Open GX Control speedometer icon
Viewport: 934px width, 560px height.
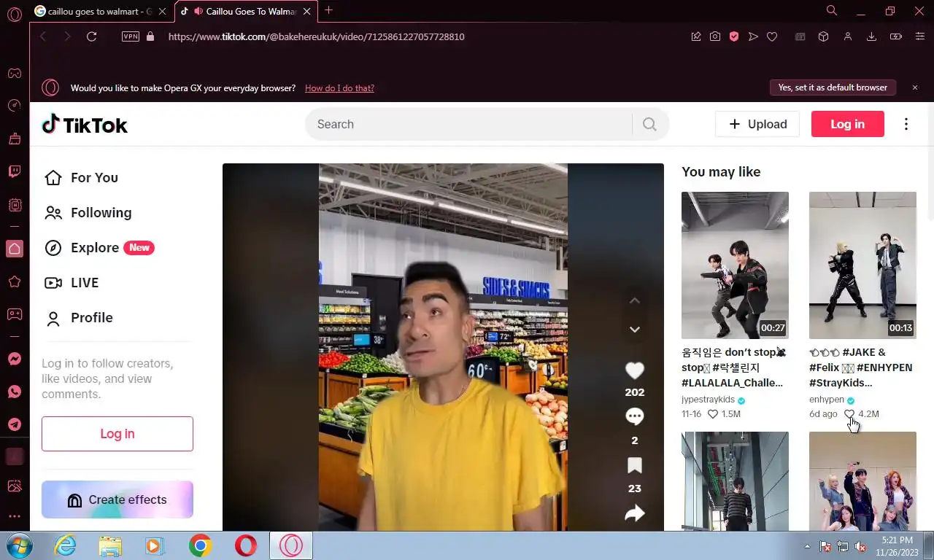tap(14, 106)
